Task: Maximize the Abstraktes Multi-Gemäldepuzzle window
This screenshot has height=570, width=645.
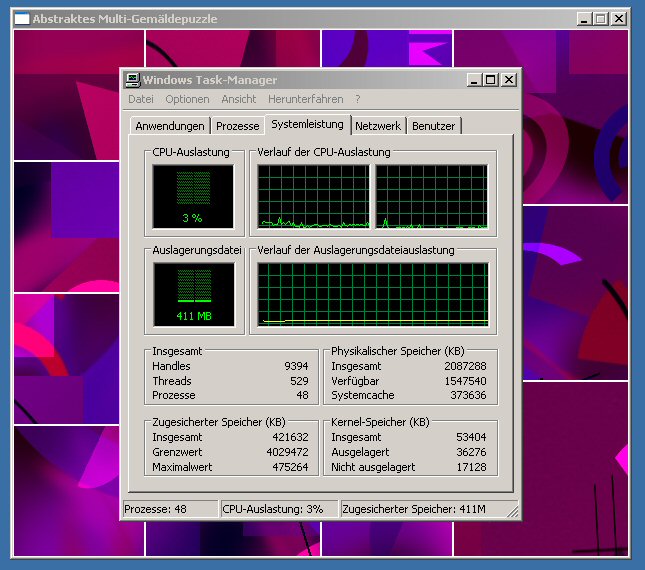Action: click(601, 19)
